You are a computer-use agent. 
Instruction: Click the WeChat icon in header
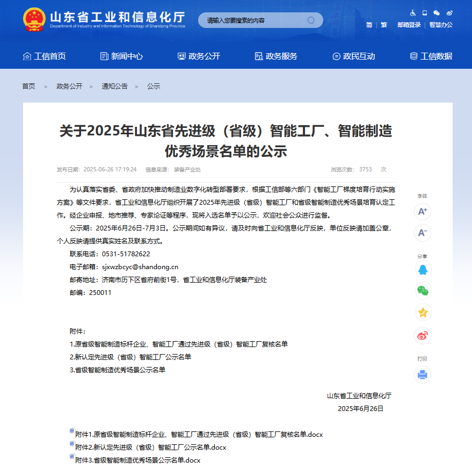coord(437,13)
